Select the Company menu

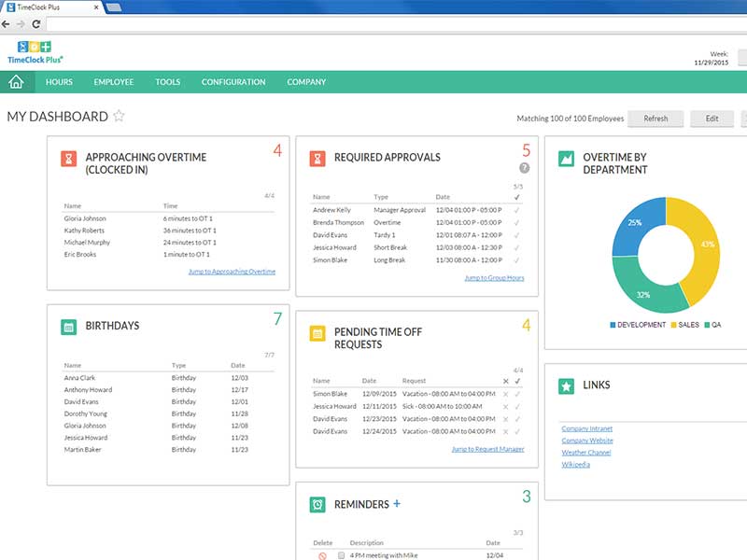[306, 82]
